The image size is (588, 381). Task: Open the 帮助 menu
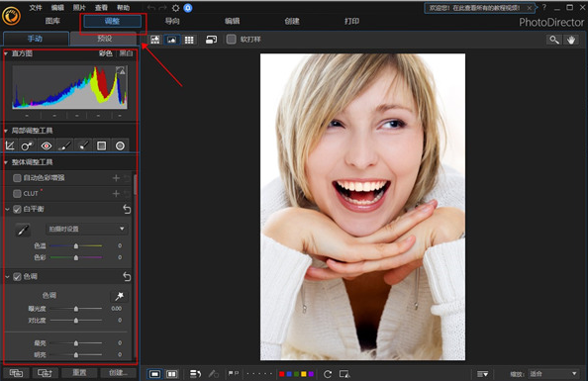pyautogui.click(x=123, y=8)
